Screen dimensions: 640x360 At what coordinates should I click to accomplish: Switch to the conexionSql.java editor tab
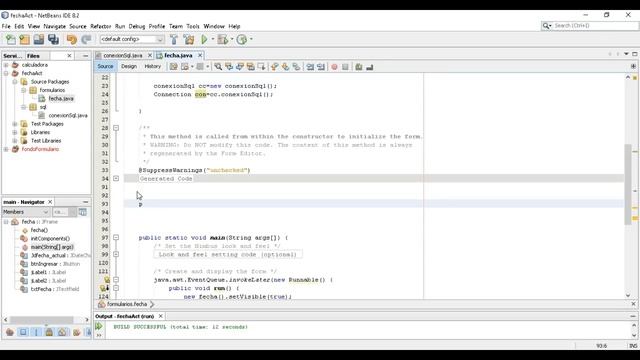tap(122, 55)
